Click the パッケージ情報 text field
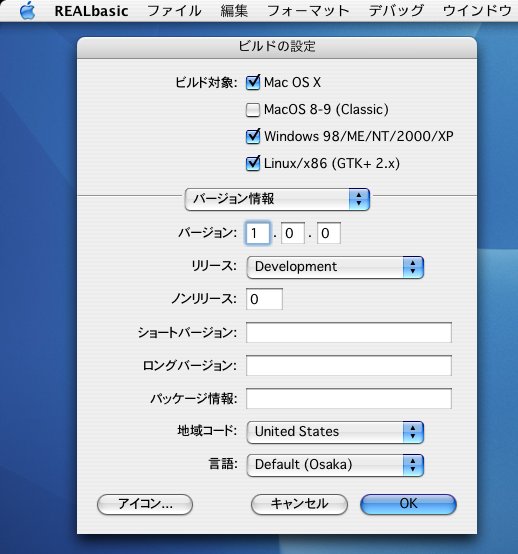Viewport: 518px width, 554px height. click(349, 399)
